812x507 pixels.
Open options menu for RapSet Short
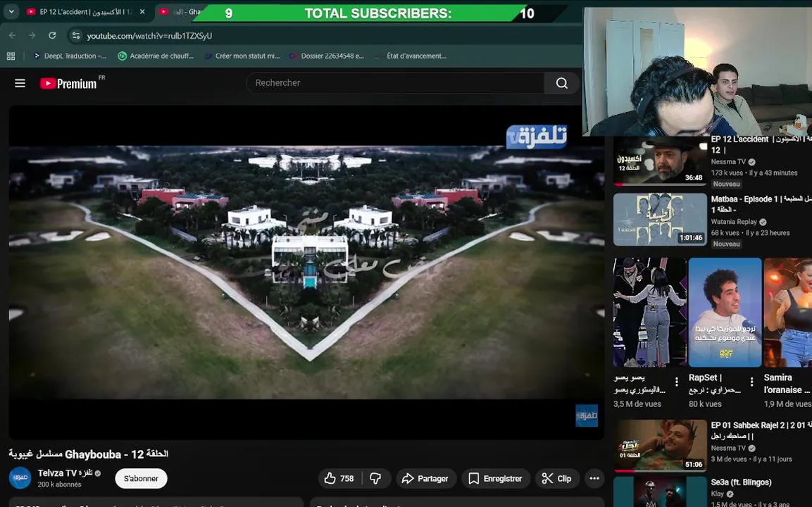click(751, 382)
